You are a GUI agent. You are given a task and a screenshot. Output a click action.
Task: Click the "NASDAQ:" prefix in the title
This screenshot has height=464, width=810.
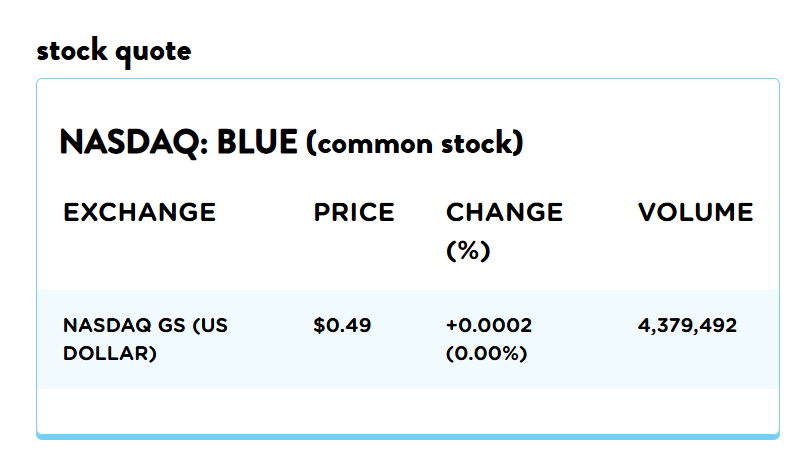point(134,143)
